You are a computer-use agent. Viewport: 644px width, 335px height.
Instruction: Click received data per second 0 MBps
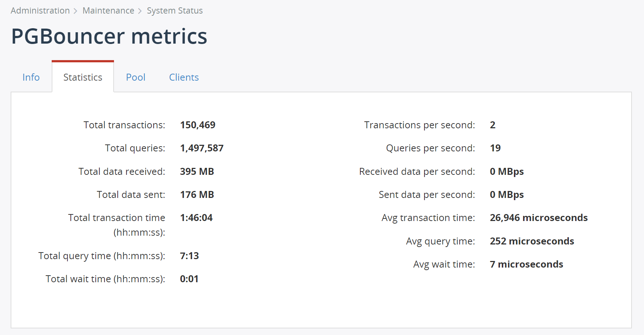(x=507, y=172)
